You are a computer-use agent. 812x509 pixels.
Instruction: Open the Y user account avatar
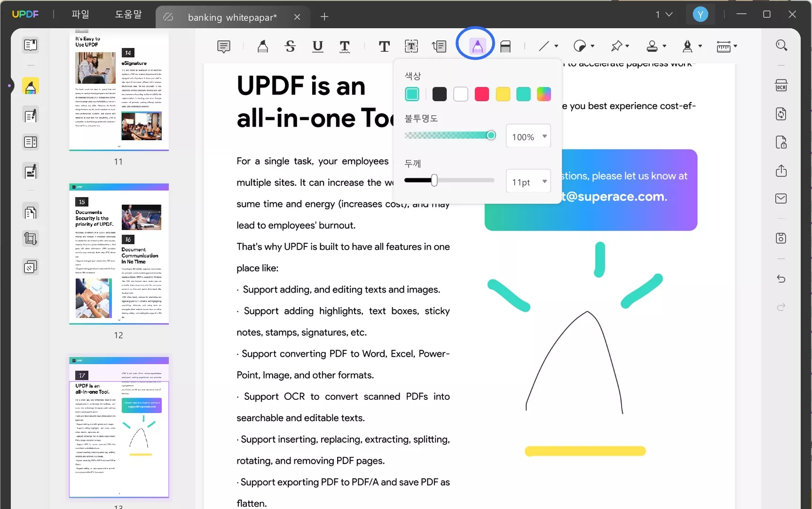click(701, 15)
